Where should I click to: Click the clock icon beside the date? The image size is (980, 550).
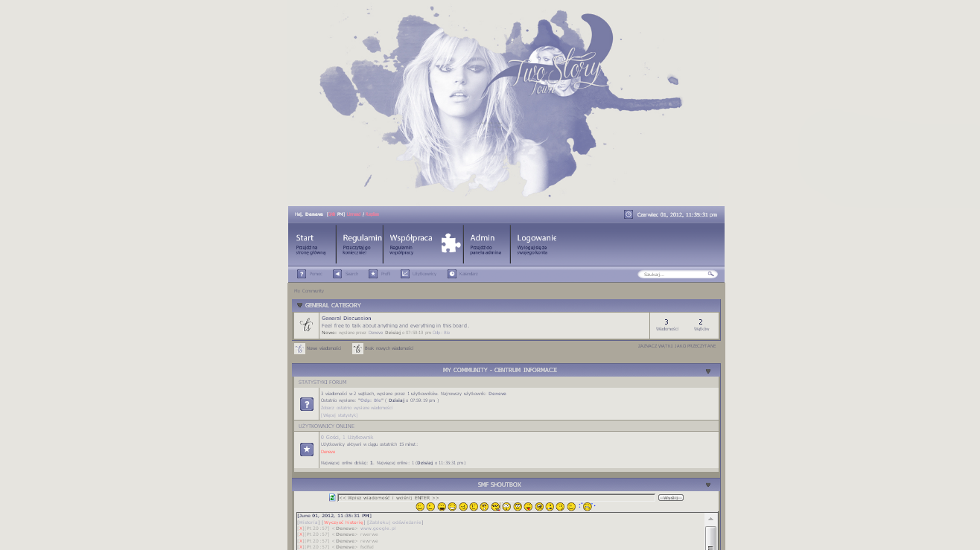tap(629, 214)
